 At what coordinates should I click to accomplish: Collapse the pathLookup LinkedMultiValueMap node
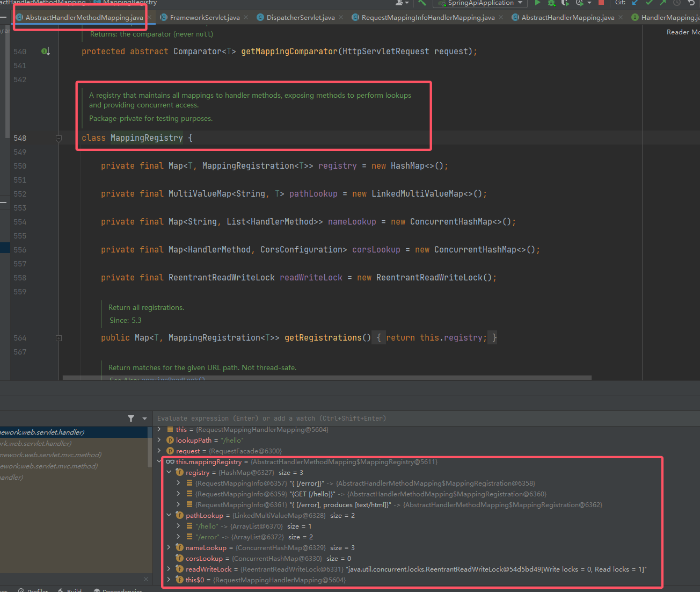click(169, 515)
